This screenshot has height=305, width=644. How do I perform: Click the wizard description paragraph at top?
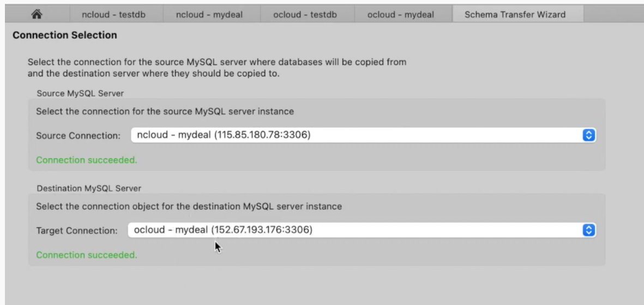216,68
